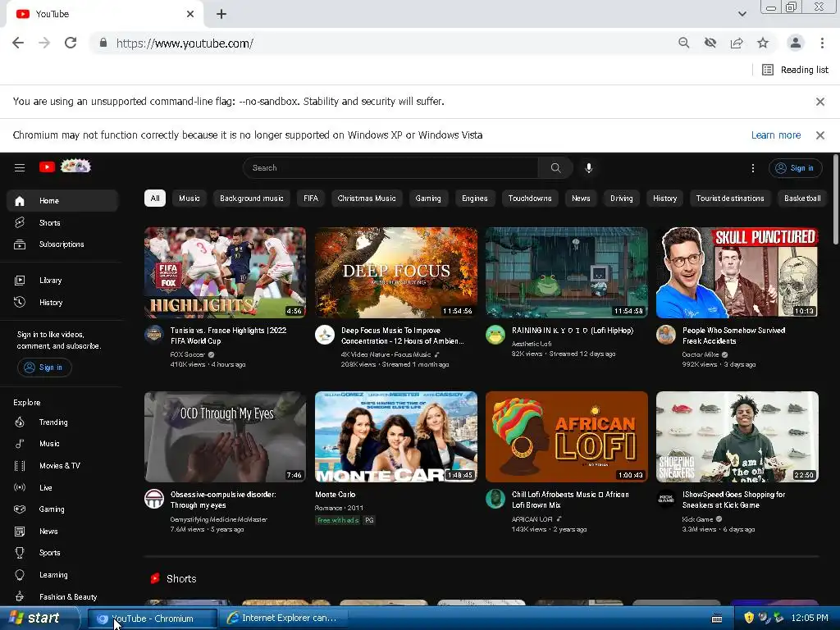
Task: Select the Engines filter chip
Action: pyautogui.click(x=475, y=199)
